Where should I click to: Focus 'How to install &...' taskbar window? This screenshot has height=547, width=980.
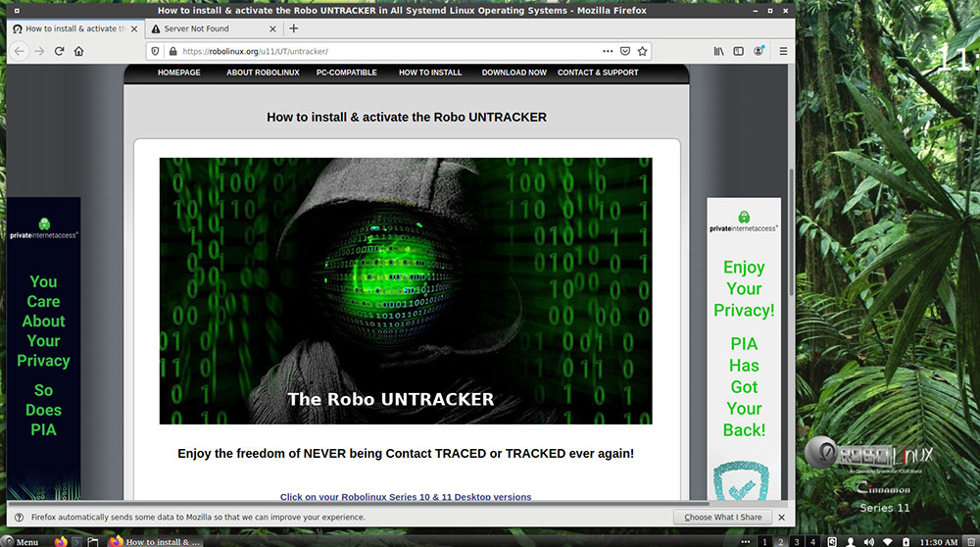(x=155, y=541)
